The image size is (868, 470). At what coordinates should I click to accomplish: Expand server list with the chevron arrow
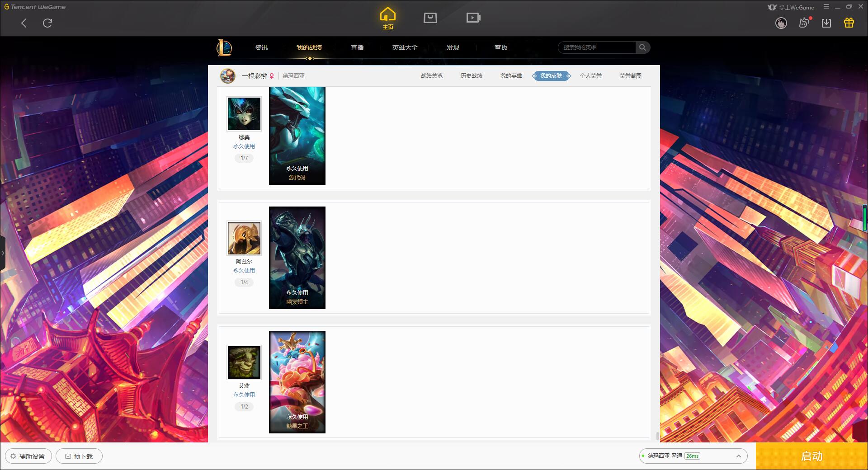739,456
